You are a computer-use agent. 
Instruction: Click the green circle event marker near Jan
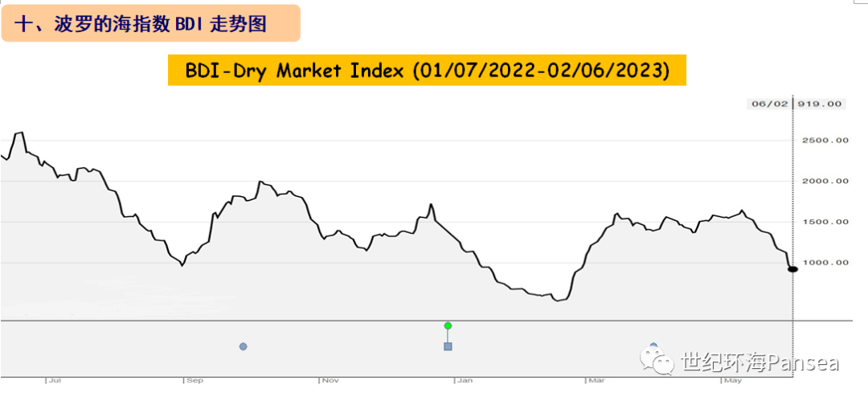448,325
